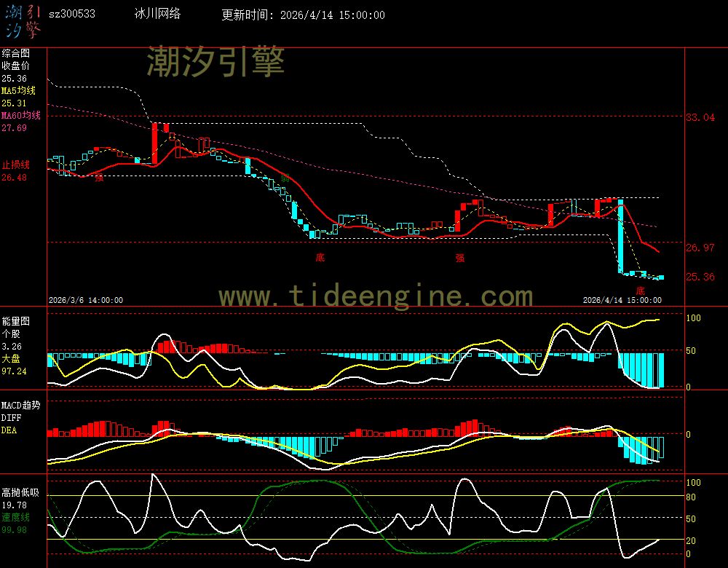Select the MACD趋势 panel label

(20, 405)
